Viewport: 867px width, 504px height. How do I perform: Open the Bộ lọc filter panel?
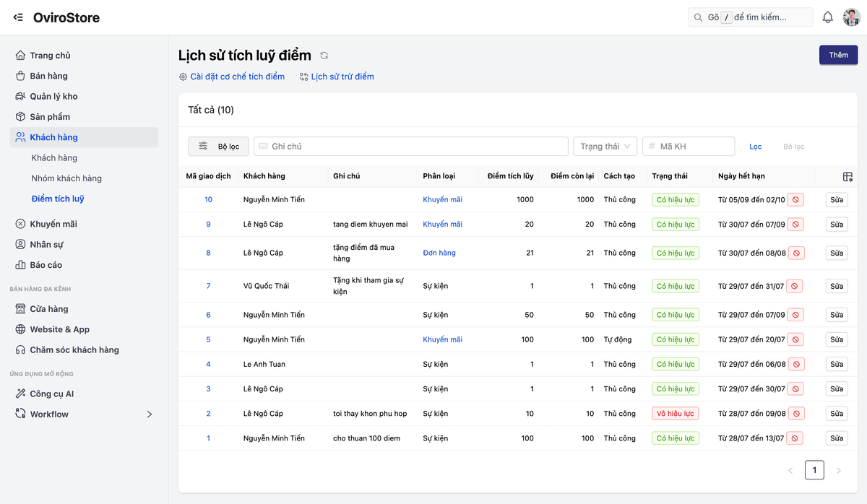pos(218,147)
